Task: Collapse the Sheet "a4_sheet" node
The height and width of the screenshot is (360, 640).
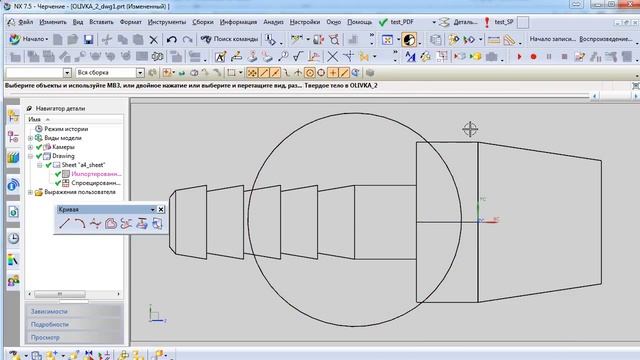Action: click(x=40, y=165)
